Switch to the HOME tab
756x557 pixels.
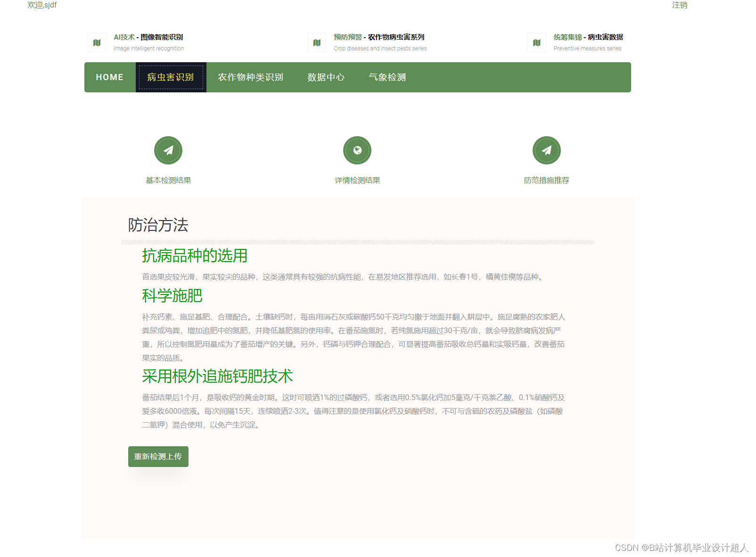[109, 77]
